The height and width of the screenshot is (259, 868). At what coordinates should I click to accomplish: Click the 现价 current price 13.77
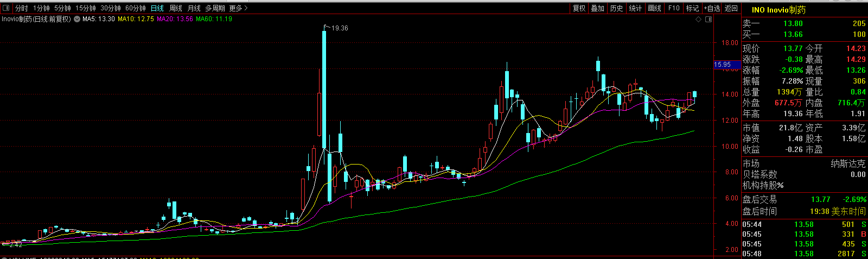(793, 48)
